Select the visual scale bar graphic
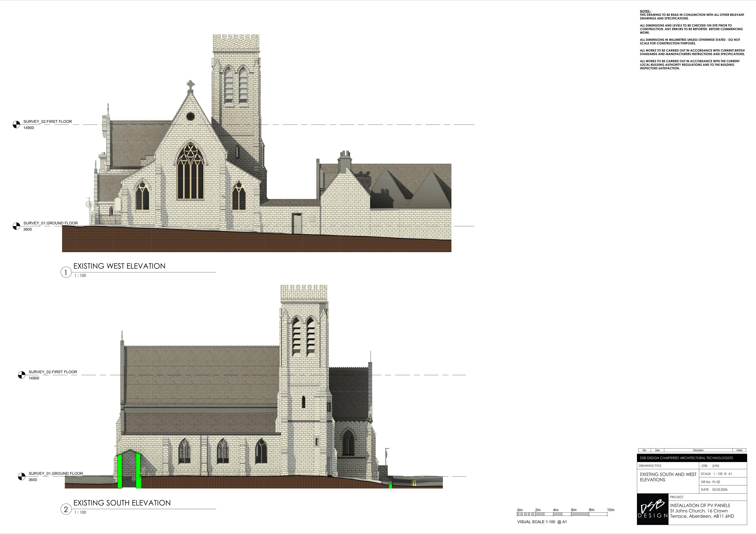 coord(562,514)
